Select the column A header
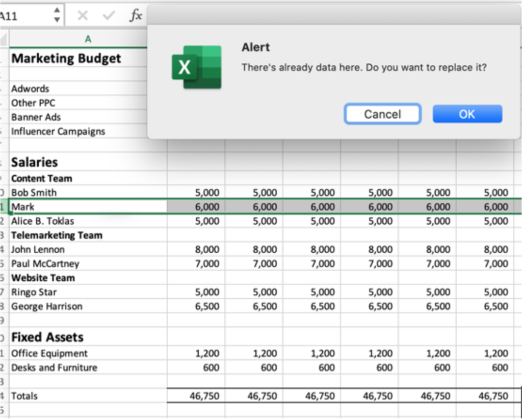Screen dimensions: 522x420 click(x=88, y=39)
